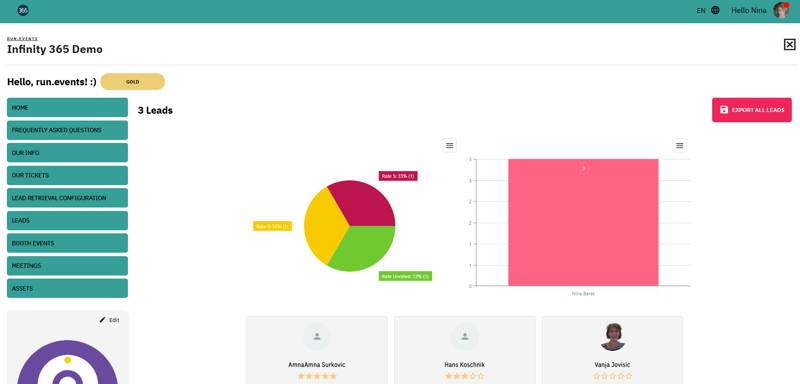The height and width of the screenshot is (384, 800).
Task: Open the language globe icon
Action: [x=715, y=10]
